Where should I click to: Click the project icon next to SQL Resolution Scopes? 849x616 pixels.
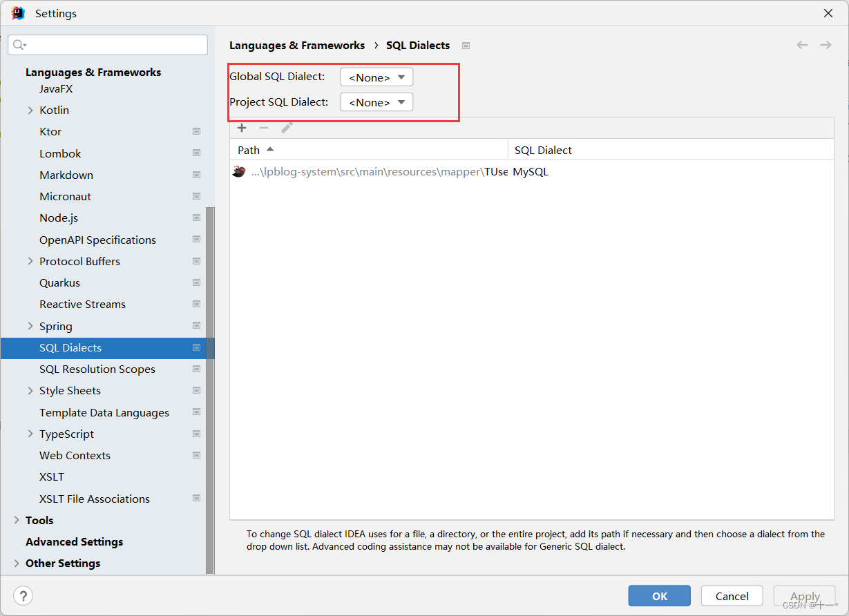(196, 369)
